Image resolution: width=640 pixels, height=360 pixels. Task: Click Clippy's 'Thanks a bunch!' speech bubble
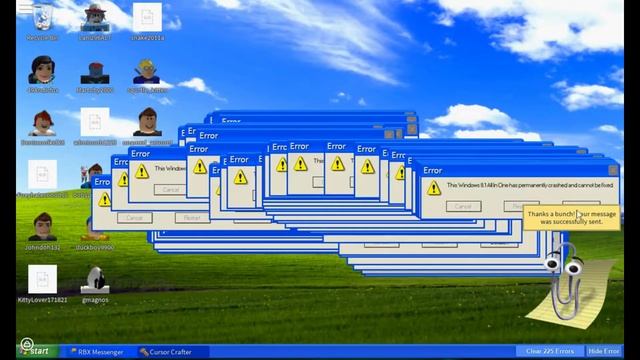(571, 218)
